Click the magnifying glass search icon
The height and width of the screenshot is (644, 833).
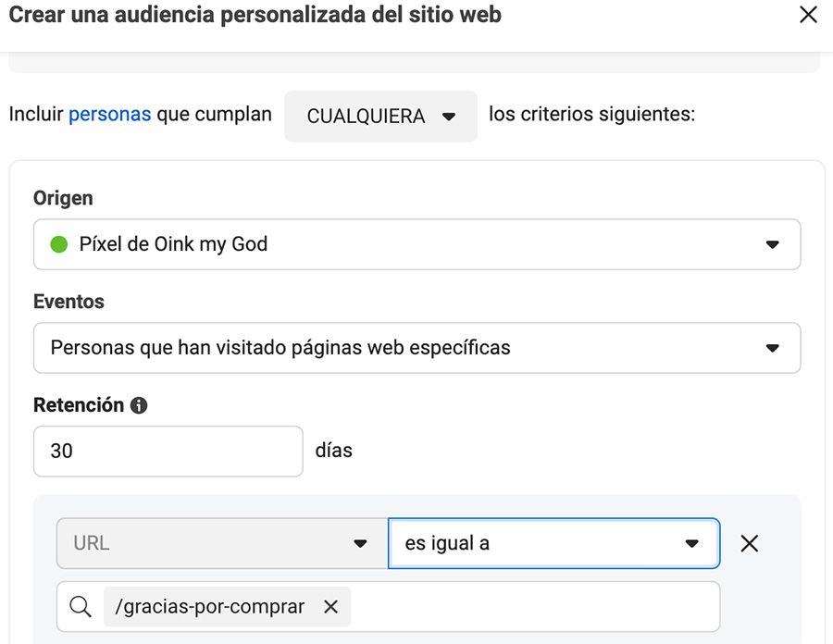81,606
